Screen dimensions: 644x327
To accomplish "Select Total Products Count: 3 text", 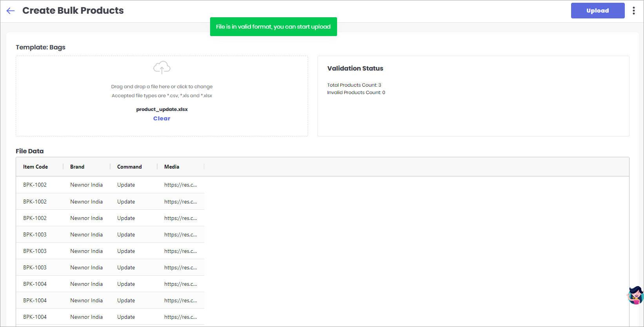I will 354,85.
